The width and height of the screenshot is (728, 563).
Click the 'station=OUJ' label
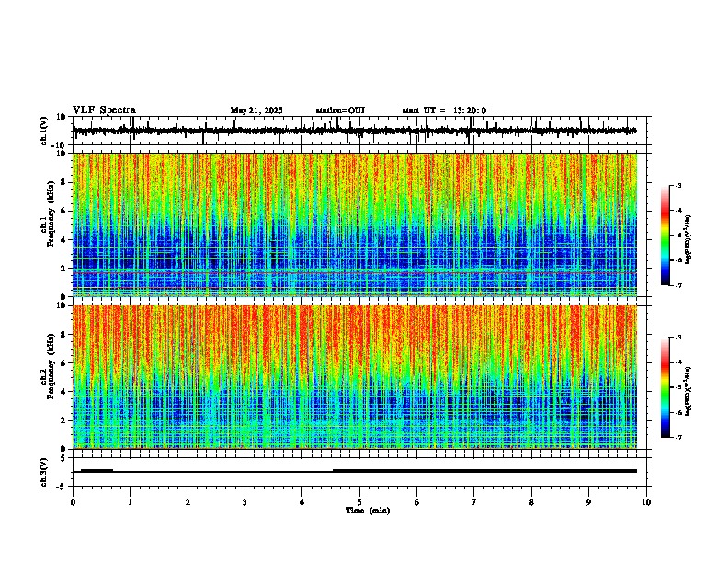point(340,110)
